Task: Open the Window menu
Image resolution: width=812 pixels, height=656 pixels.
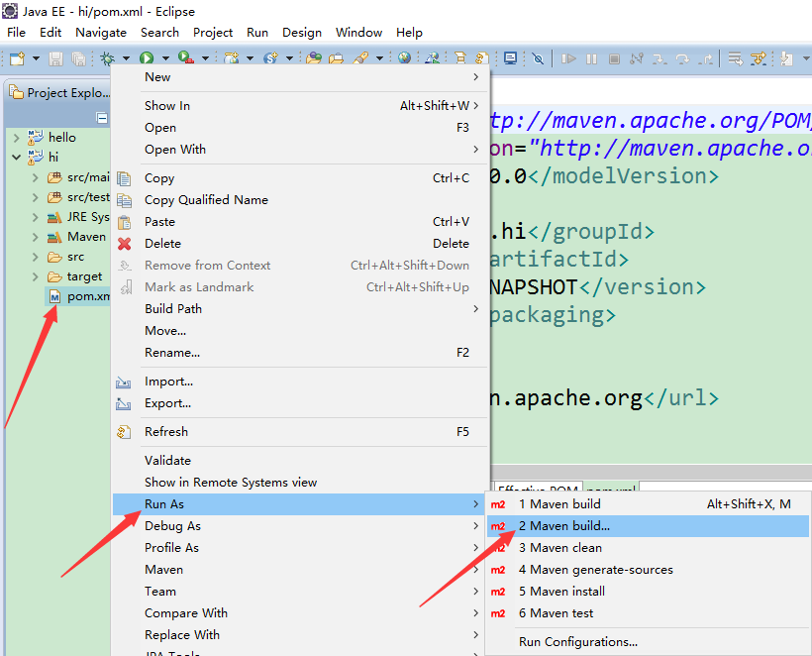Action: tap(358, 32)
